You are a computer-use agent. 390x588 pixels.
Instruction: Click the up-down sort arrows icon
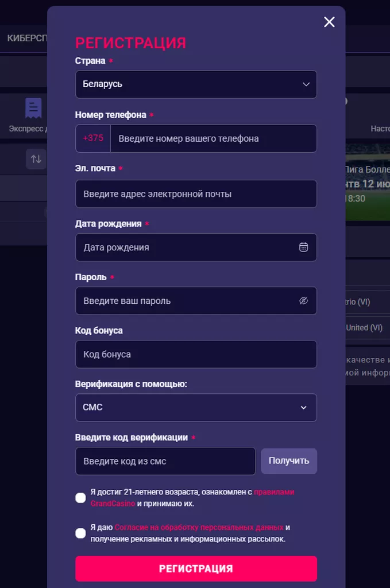[x=36, y=159]
